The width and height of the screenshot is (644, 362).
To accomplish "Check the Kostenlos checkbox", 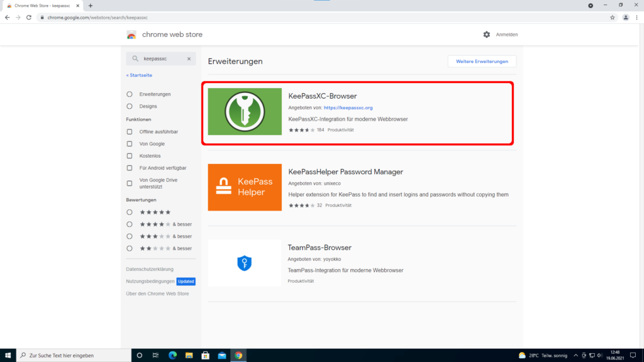I will (x=130, y=156).
